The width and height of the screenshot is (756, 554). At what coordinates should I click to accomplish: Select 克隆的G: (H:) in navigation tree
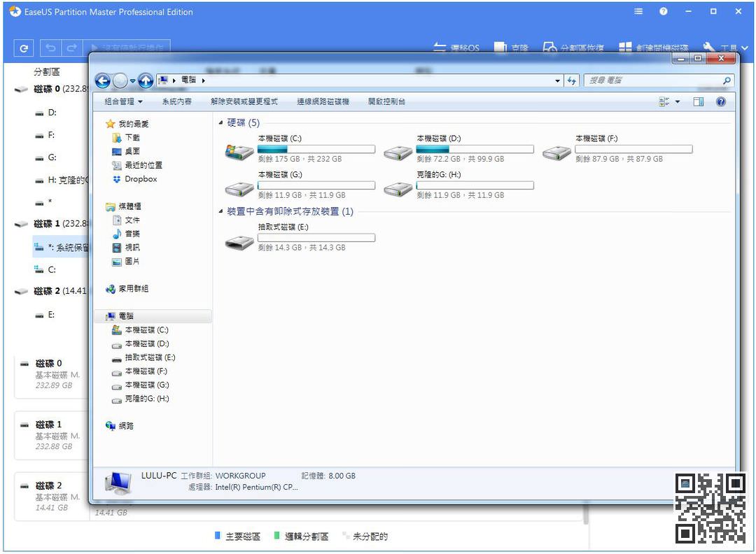pyautogui.click(x=140, y=399)
